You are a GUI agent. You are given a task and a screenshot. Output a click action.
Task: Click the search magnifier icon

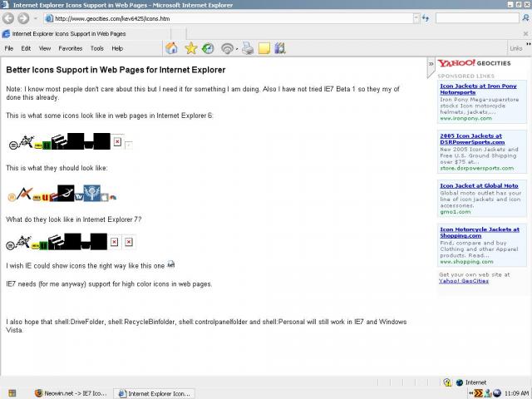525,18
